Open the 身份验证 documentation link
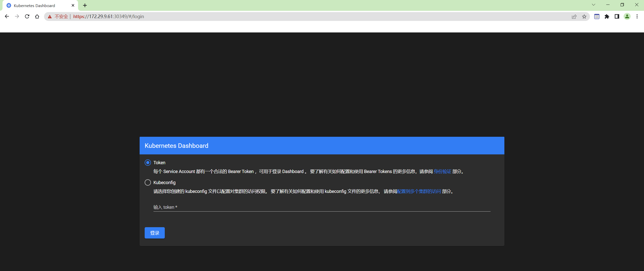 click(442, 172)
